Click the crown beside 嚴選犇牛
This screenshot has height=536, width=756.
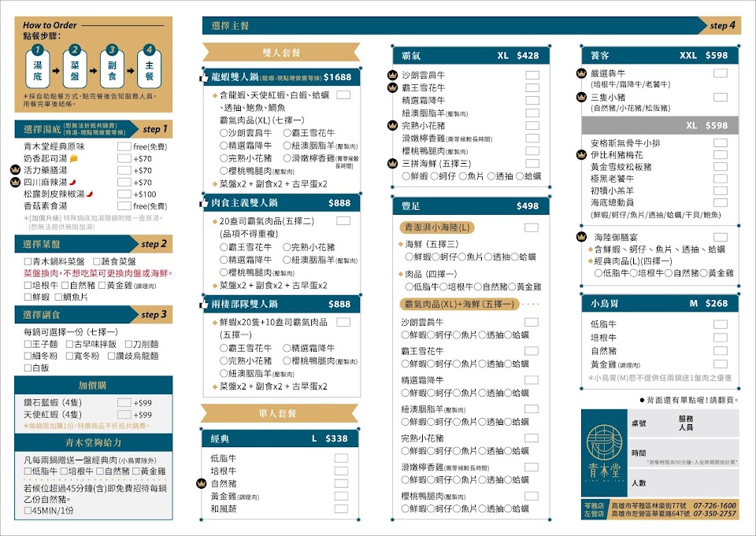[581, 73]
